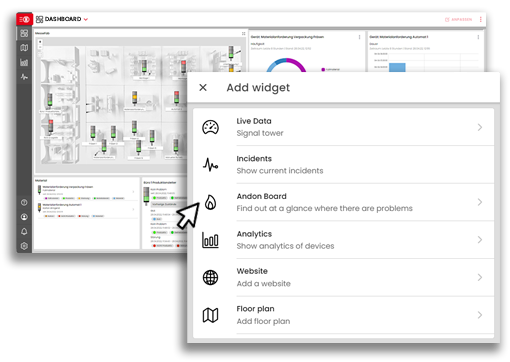510x362 pixels.
Task: Open second Material list entry with orange tower
Action: pos(86,210)
